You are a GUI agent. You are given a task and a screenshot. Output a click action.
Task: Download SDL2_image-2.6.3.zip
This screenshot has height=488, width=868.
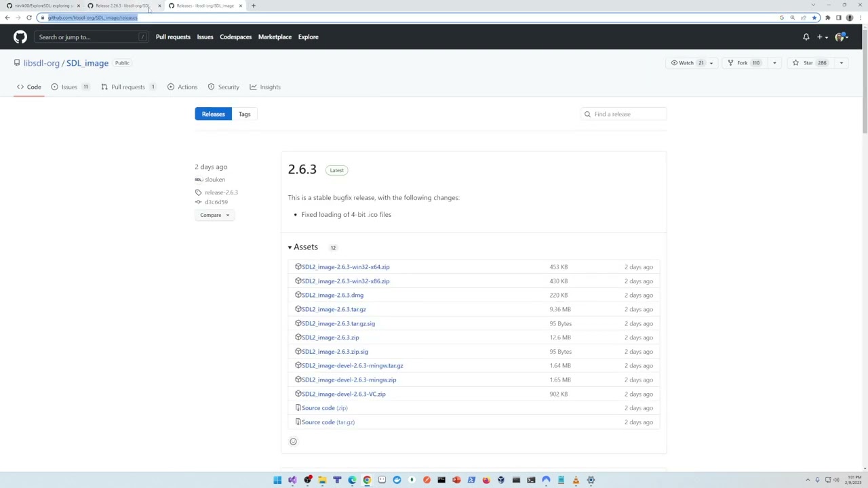(x=330, y=338)
